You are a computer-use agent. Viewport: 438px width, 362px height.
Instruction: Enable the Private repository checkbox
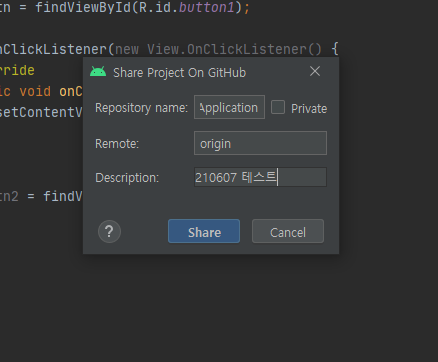click(x=278, y=108)
